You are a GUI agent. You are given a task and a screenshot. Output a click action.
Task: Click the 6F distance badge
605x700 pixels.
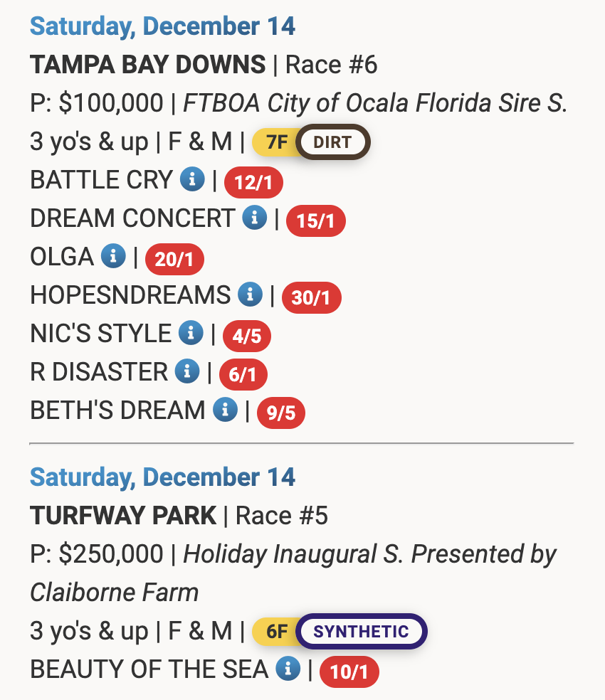click(x=275, y=631)
